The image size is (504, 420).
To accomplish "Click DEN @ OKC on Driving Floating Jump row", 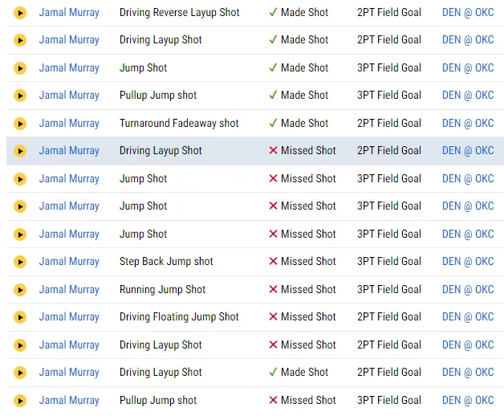I will (x=468, y=316).
